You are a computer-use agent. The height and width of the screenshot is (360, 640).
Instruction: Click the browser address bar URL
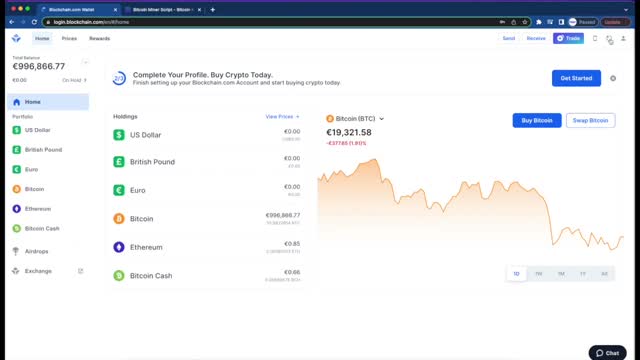(91, 22)
